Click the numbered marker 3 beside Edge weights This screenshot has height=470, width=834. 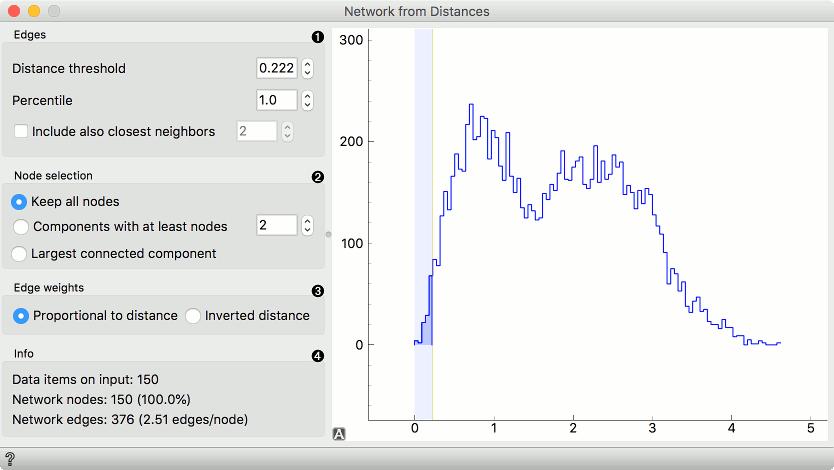pos(318,292)
